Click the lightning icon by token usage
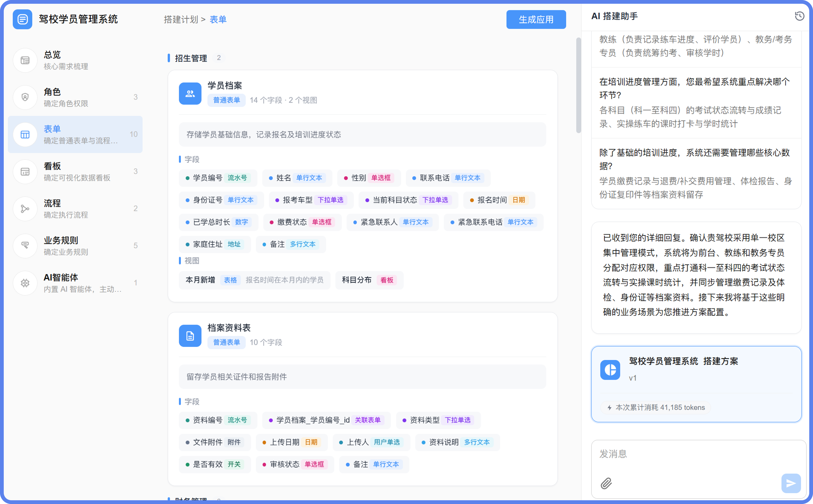This screenshot has width=813, height=504. click(609, 408)
